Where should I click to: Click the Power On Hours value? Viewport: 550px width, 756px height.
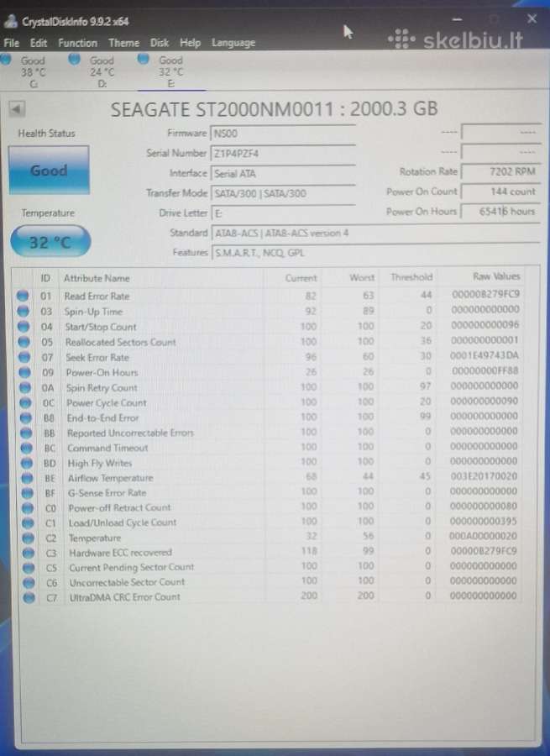click(500, 211)
